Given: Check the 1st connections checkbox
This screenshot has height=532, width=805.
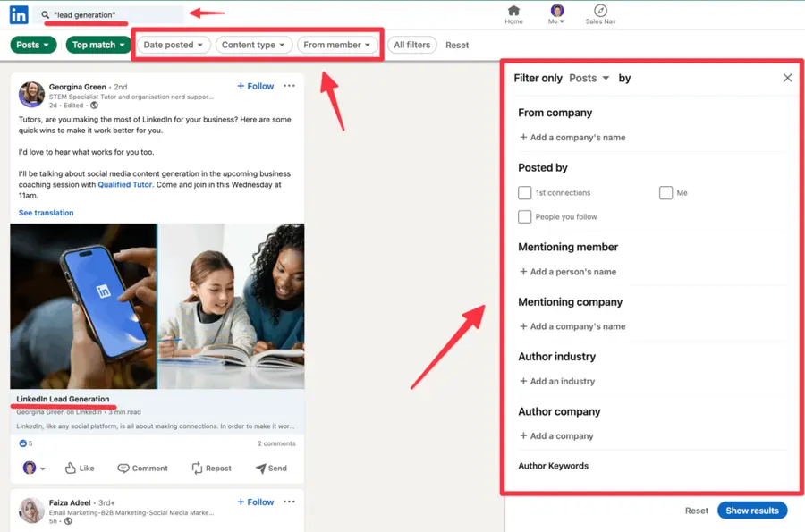Looking at the screenshot, I should [x=524, y=192].
